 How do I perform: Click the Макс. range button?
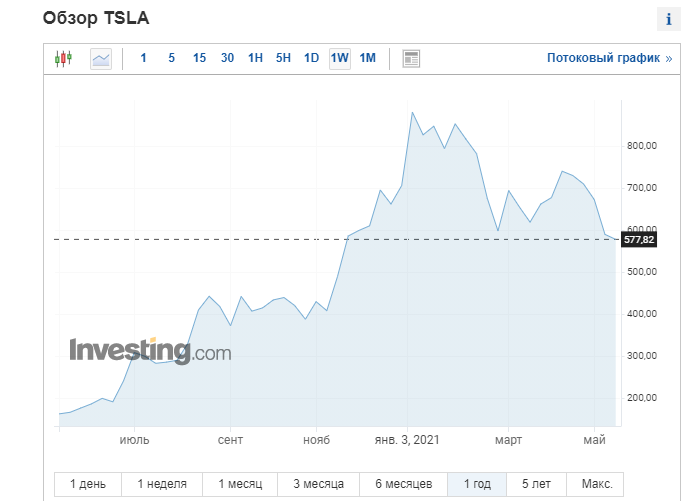click(597, 484)
